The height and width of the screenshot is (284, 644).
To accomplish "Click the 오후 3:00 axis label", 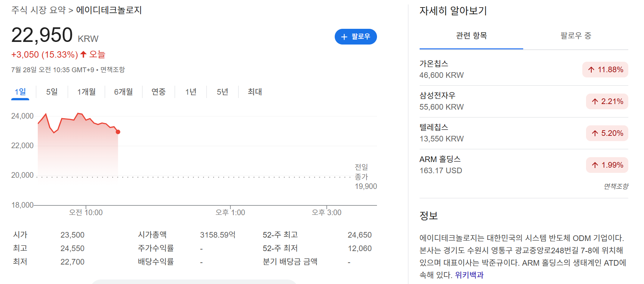I will coord(327,213).
